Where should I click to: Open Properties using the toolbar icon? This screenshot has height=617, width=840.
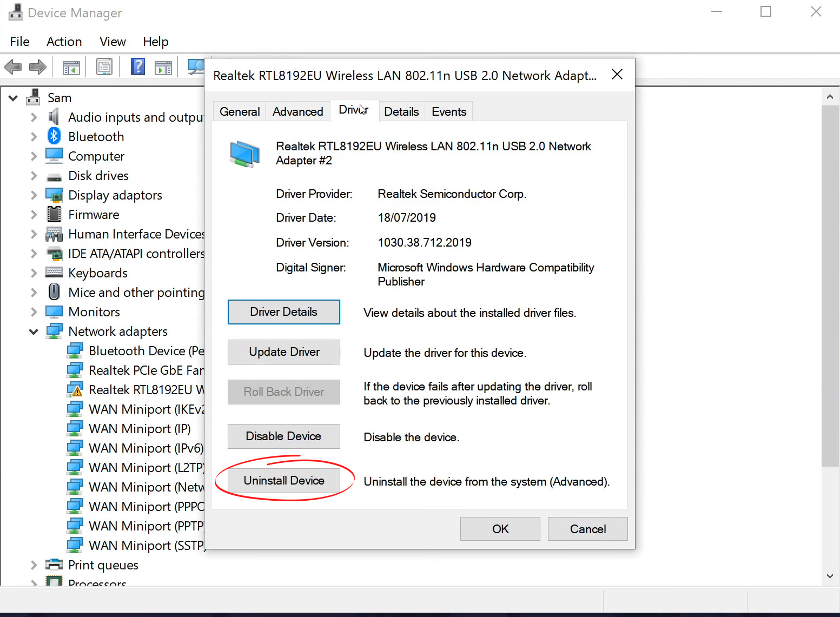[x=104, y=67]
